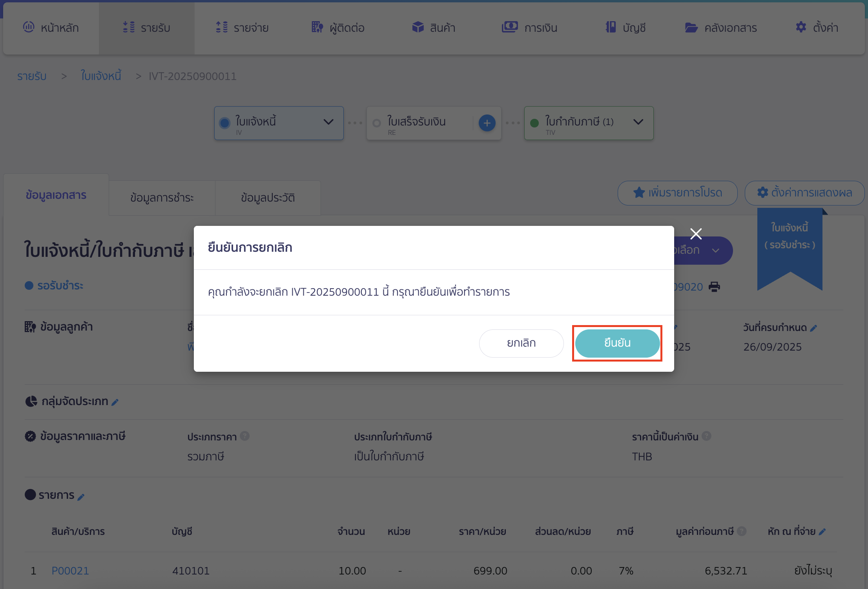Close the confirmation dialog with X

[x=696, y=234]
